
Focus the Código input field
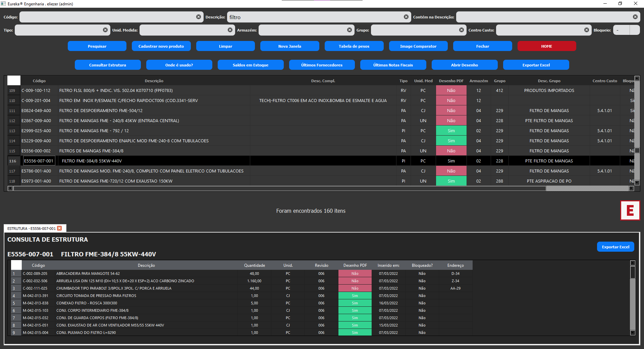point(111,17)
